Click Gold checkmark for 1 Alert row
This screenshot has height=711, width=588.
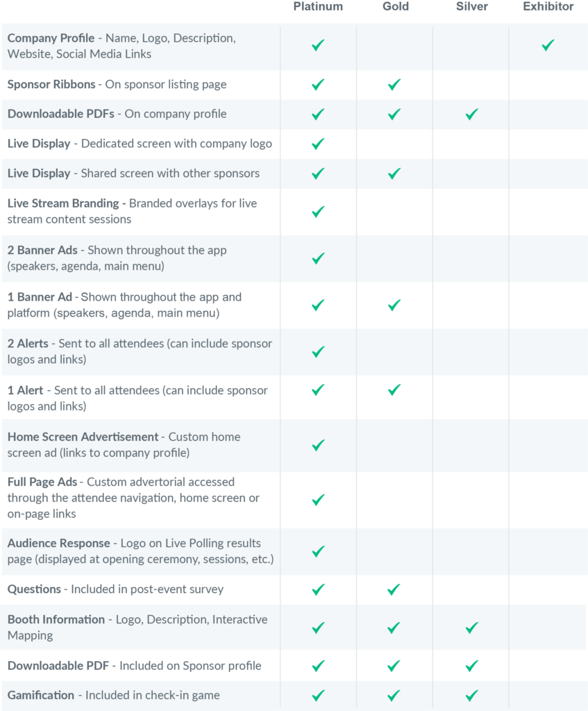394,390
